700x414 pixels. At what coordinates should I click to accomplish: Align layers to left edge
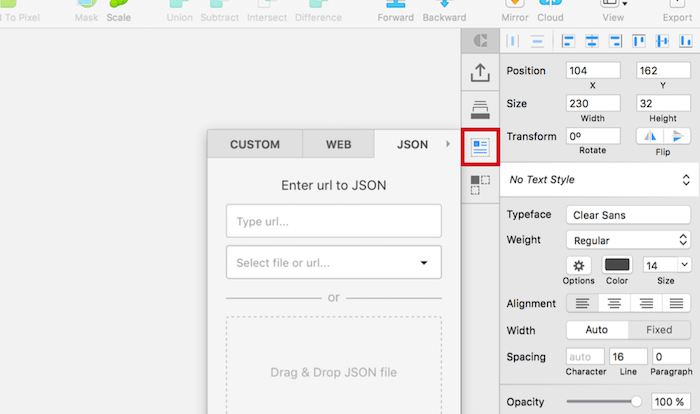coord(568,41)
